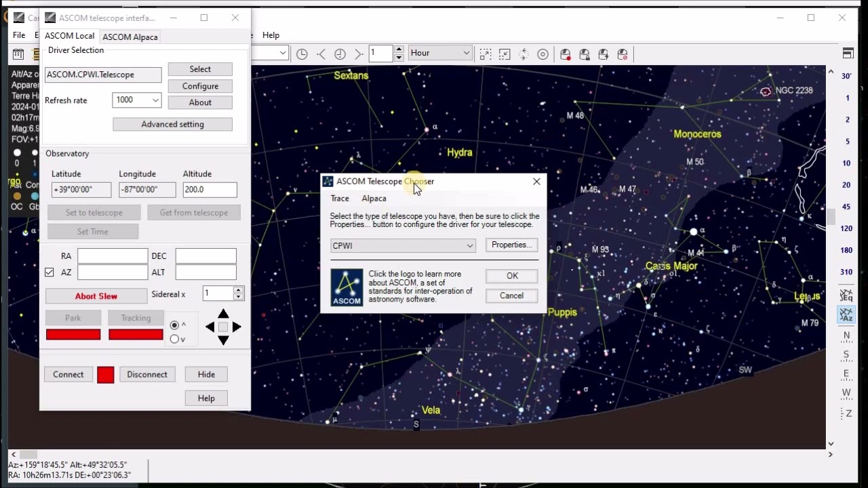Select the '^' radio button near slew arrows
868x488 pixels.
(x=175, y=325)
